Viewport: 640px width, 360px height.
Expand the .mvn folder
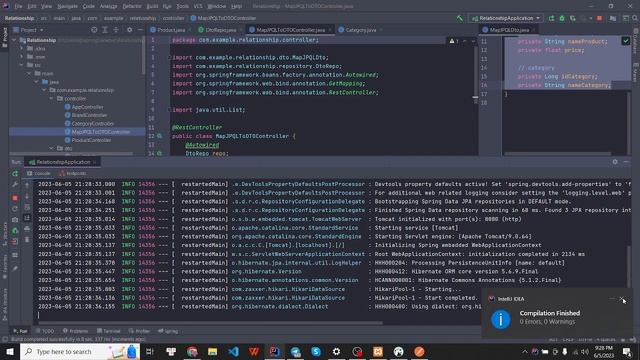pos(22,57)
